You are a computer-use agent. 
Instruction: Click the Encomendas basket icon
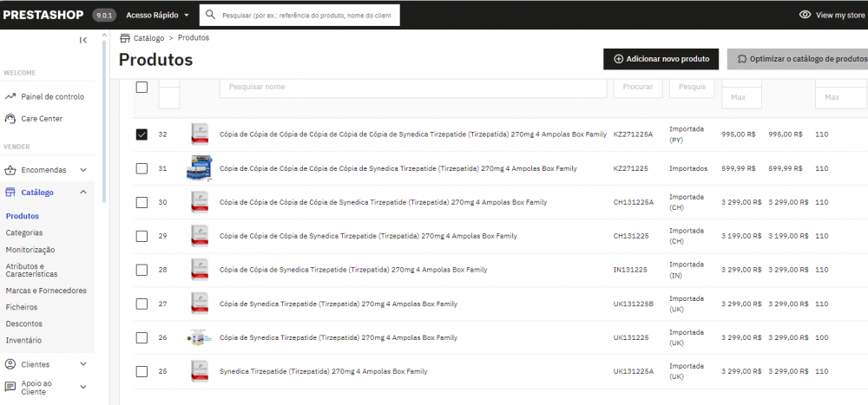10,170
